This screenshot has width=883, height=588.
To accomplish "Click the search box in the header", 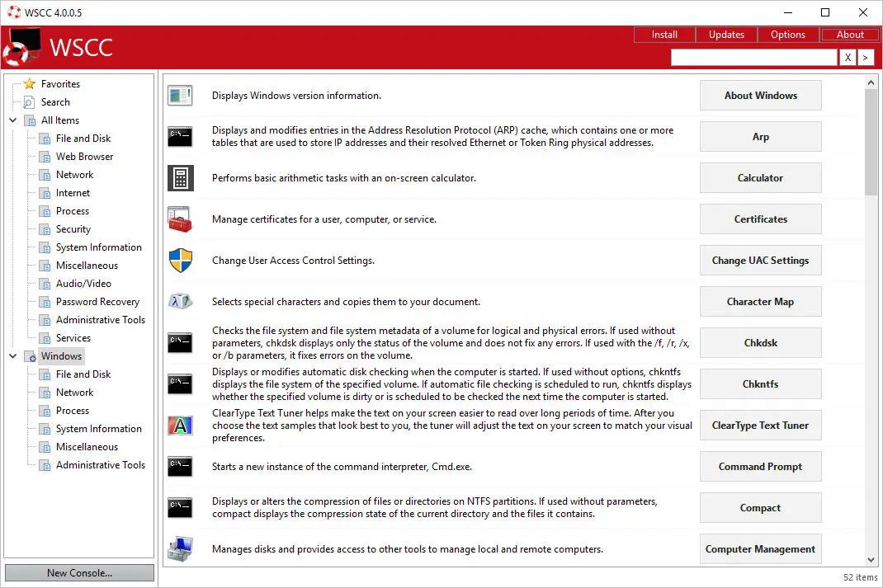I will 753,58.
